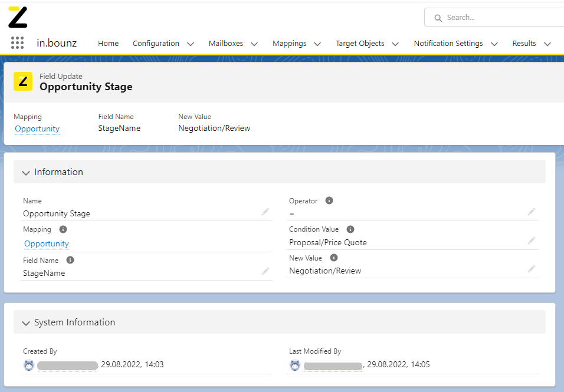
Task: Open Opportunity link in Information section
Action: [47, 243]
